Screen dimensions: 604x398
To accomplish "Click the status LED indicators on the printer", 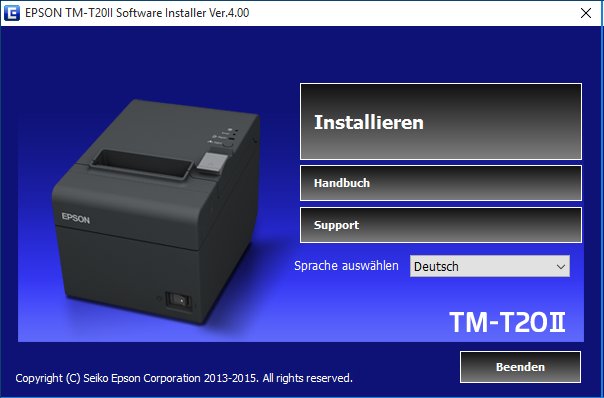I will click(233, 133).
